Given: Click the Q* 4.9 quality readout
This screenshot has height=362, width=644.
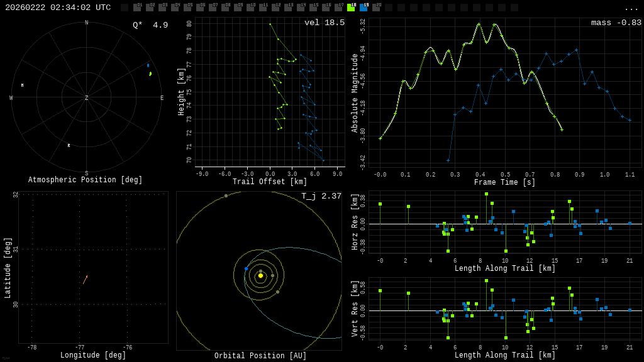Looking at the screenshot, I should coord(150,25).
